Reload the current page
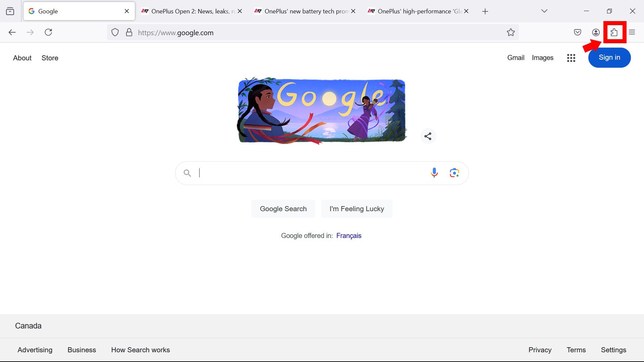The width and height of the screenshot is (644, 362). [48, 32]
